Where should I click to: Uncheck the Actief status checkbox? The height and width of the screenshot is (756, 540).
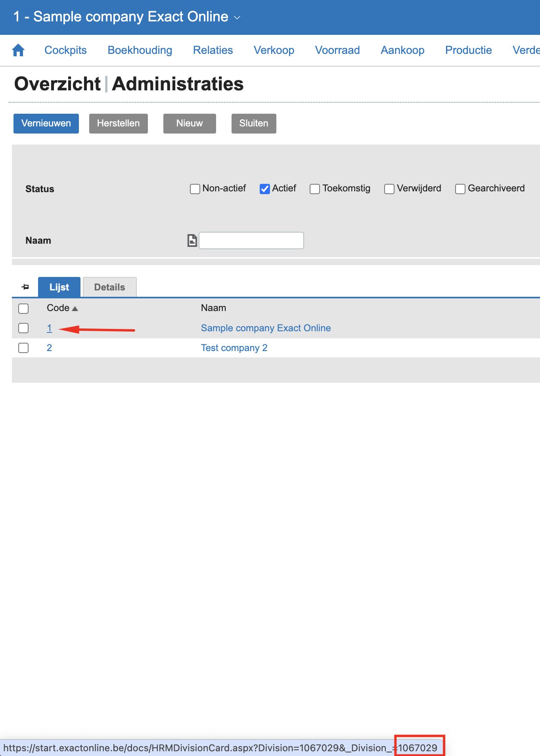pos(264,189)
